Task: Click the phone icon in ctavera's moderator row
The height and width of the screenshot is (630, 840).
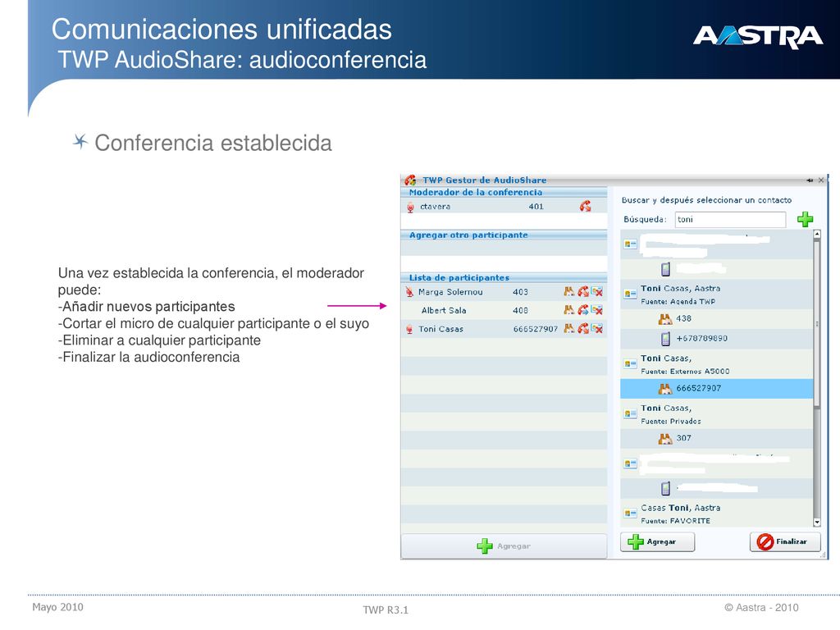Action: click(585, 206)
